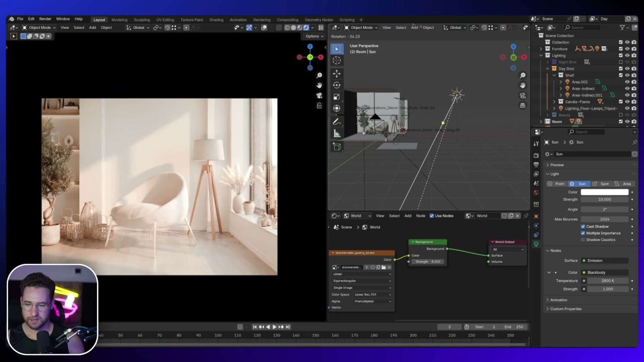
Task: Expand the Candle-Flame collection
Action: (x=554, y=102)
